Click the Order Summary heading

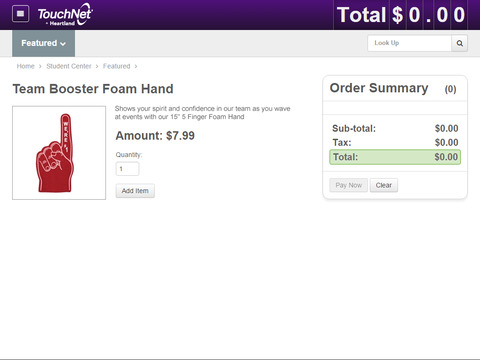click(x=379, y=88)
